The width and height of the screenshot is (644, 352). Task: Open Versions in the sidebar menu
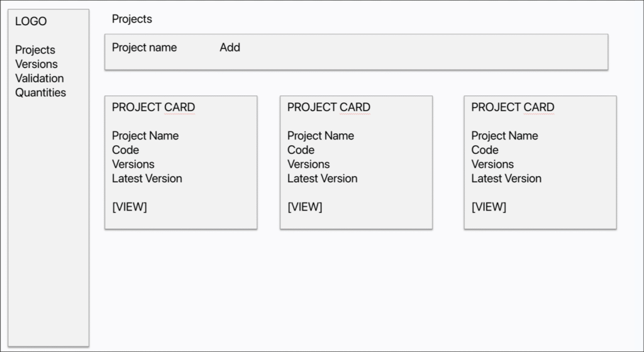[x=36, y=64]
